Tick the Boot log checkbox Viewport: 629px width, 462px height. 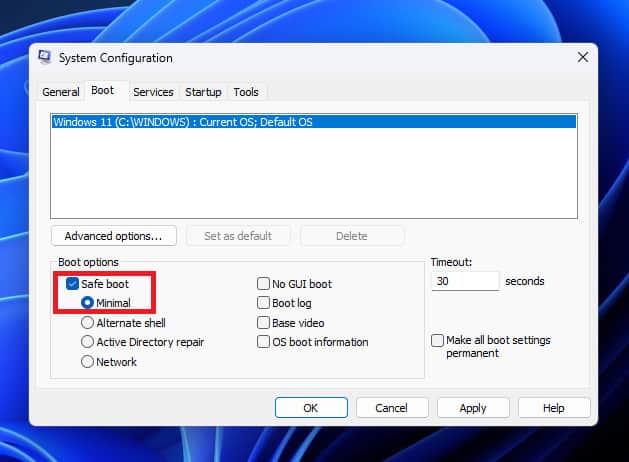264,303
